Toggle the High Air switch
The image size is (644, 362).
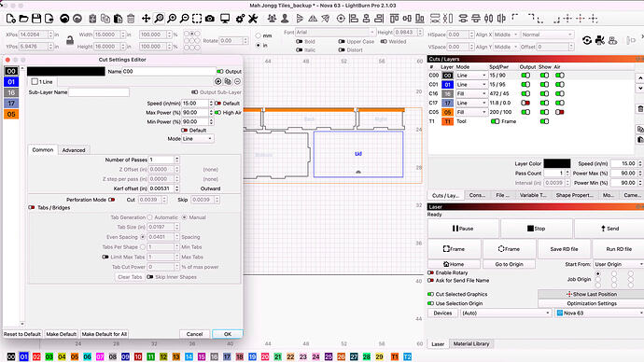[x=217, y=113]
